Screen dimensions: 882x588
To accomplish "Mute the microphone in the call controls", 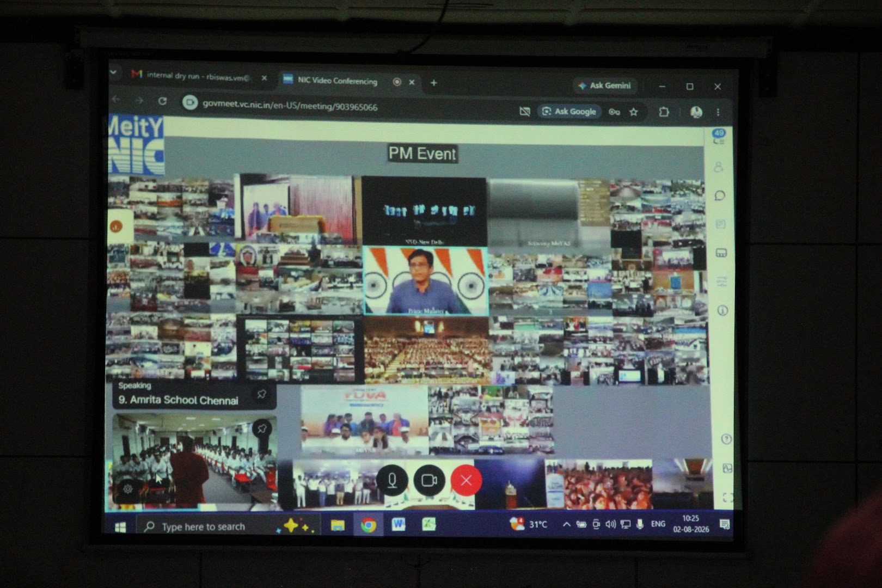I will tap(392, 480).
